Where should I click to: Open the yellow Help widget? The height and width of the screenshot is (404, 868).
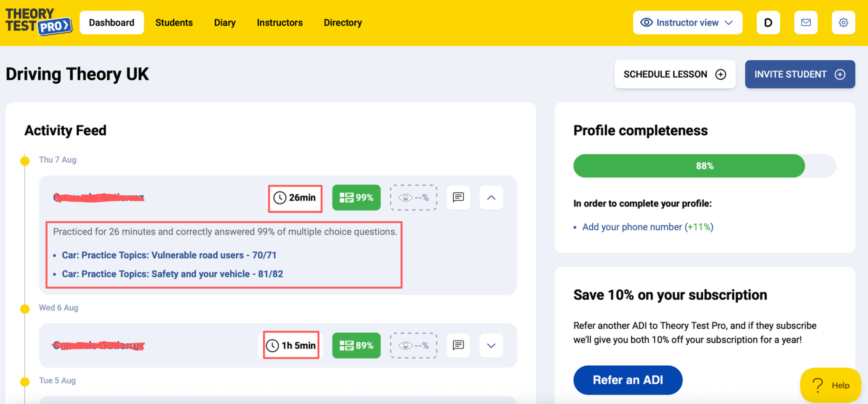830,385
